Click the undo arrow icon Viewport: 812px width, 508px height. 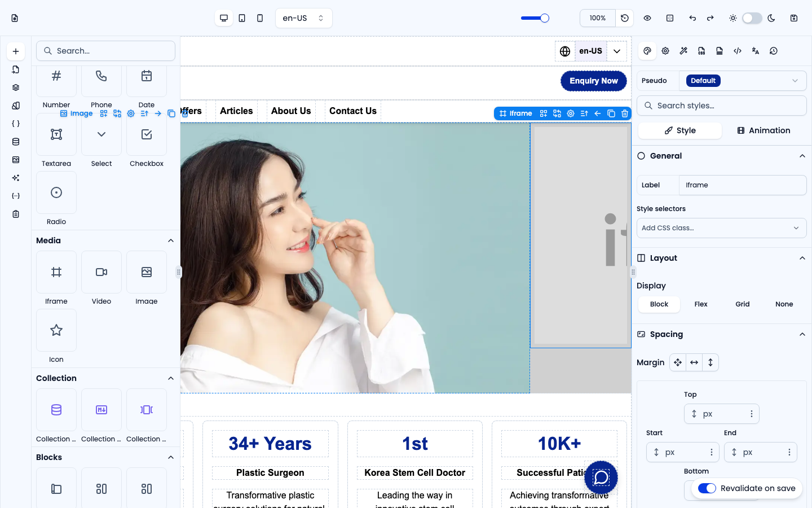click(x=692, y=18)
